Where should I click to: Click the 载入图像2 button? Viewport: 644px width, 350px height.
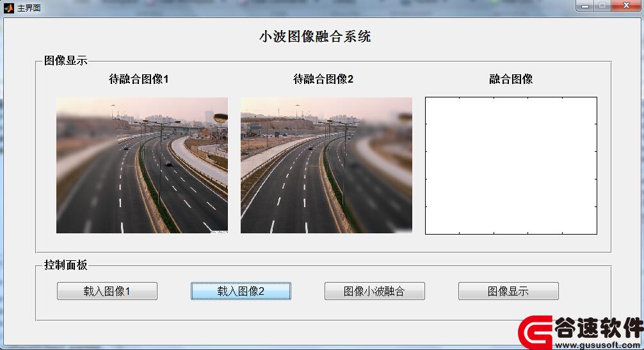(x=241, y=291)
